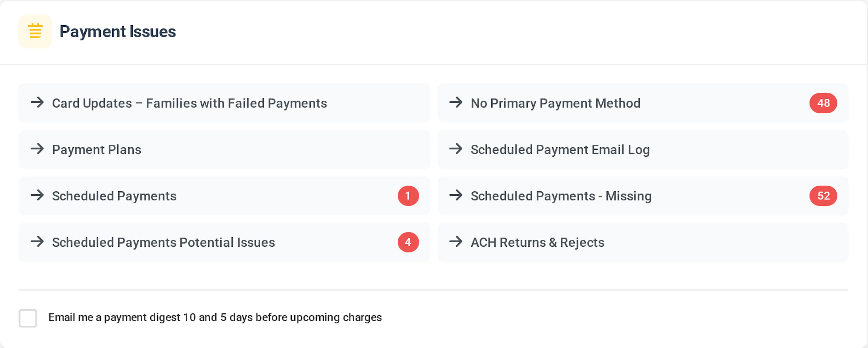Click the red badge showing 1

[408, 196]
